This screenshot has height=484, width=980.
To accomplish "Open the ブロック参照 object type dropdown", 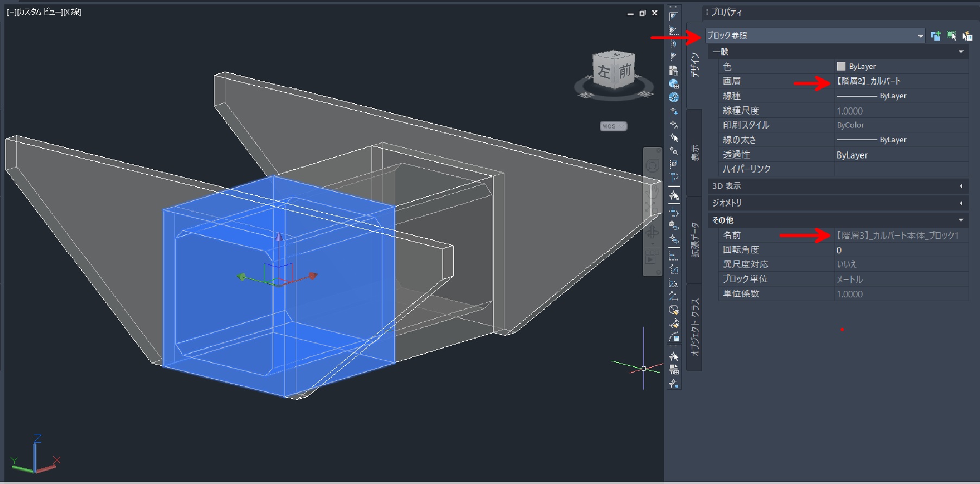I will tap(815, 36).
